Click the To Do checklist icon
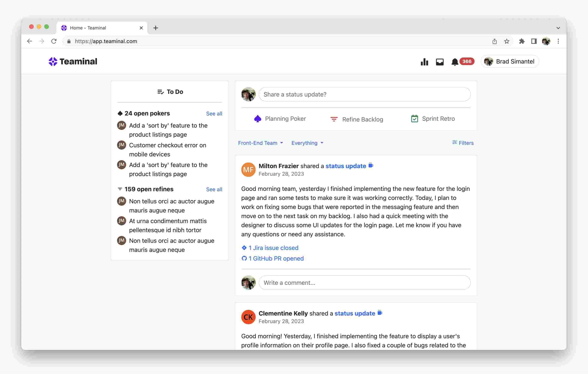 [160, 92]
